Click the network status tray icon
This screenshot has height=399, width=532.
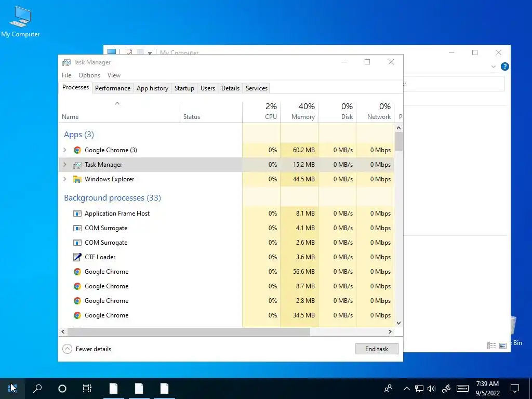(x=419, y=389)
